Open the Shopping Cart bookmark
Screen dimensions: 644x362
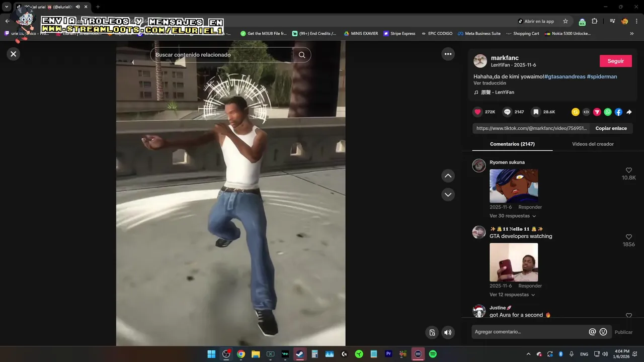(522, 34)
